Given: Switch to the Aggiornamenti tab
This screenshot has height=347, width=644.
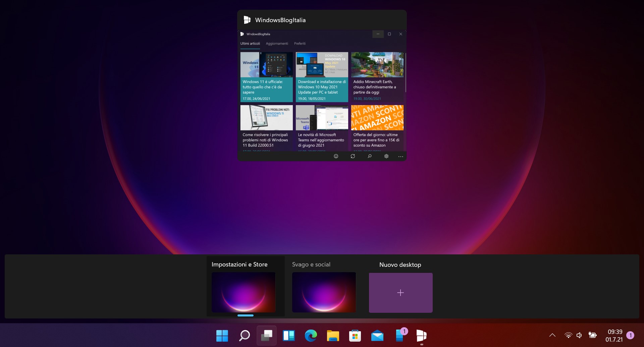Looking at the screenshot, I should click(277, 44).
